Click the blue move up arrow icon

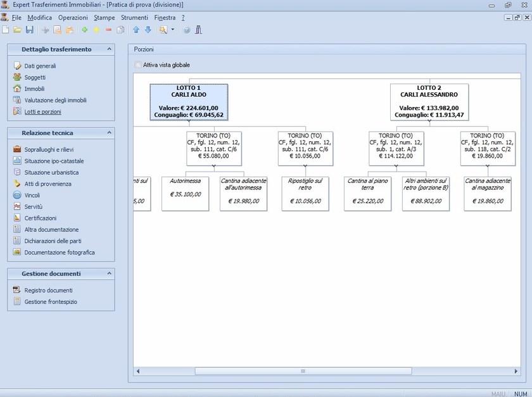tap(136, 30)
